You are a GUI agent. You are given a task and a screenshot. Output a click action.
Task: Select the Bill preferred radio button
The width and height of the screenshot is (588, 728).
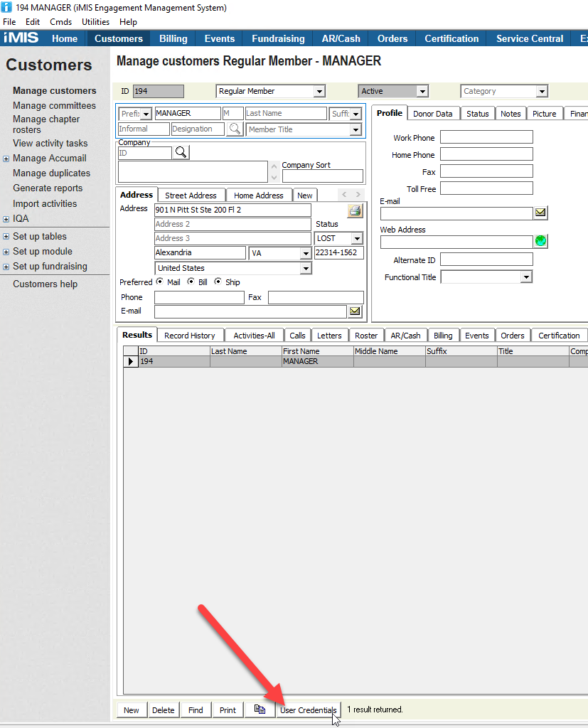click(x=191, y=282)
